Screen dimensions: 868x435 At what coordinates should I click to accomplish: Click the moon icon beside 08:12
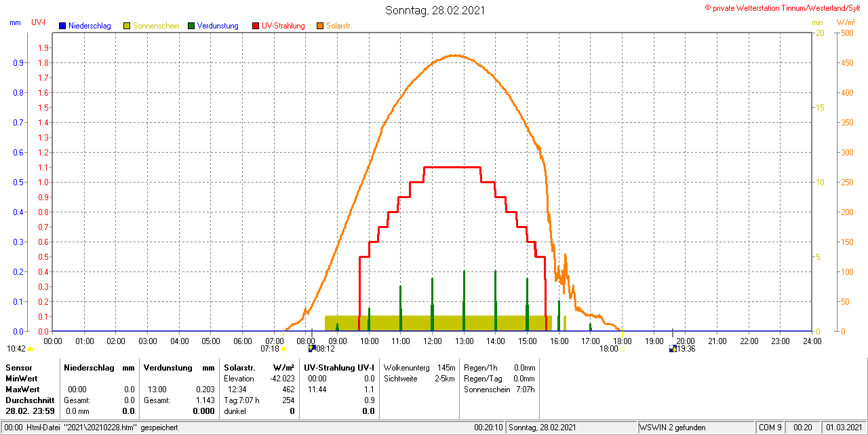tap(312, 349)
